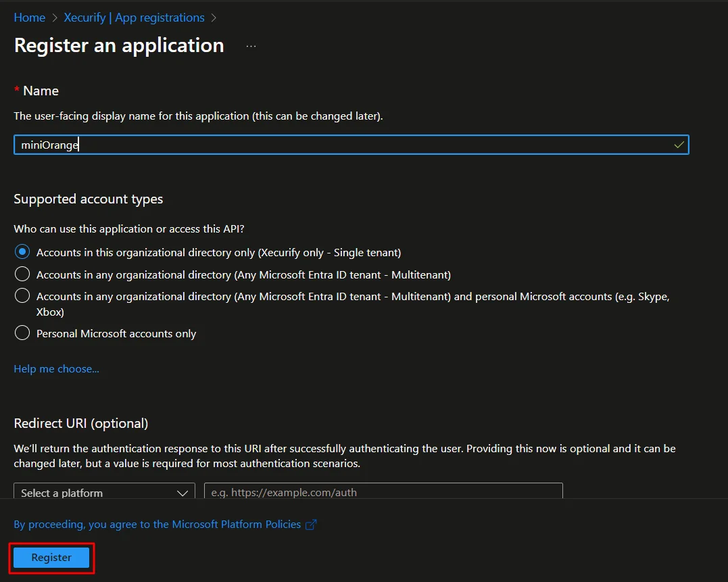Click the Redirect URI example field

click(383, 492)
